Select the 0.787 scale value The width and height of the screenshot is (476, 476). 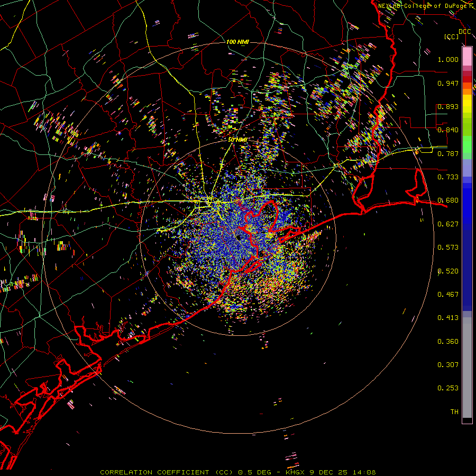tap(448, 153)
